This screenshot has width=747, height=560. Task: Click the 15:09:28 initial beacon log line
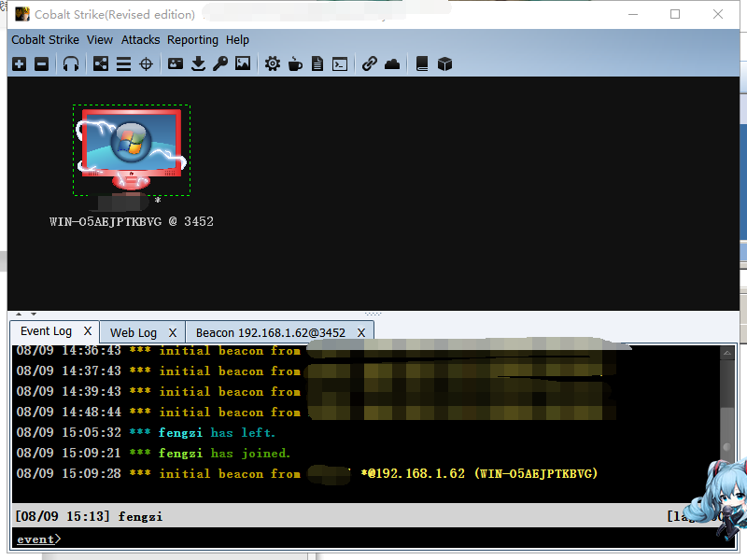307,473
